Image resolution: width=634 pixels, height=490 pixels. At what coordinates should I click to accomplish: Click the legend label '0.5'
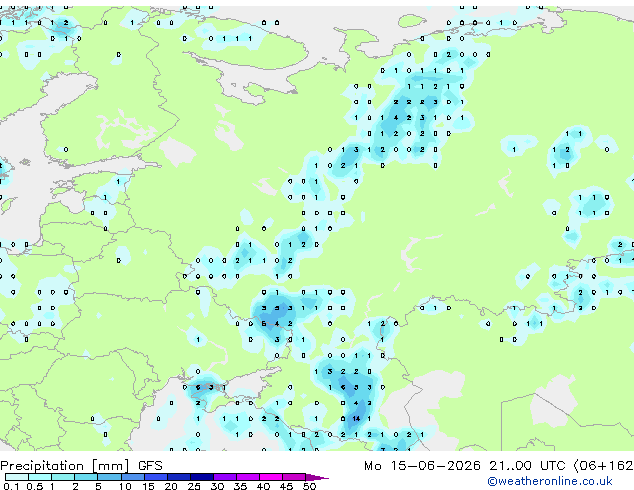[x=35, y=486]
